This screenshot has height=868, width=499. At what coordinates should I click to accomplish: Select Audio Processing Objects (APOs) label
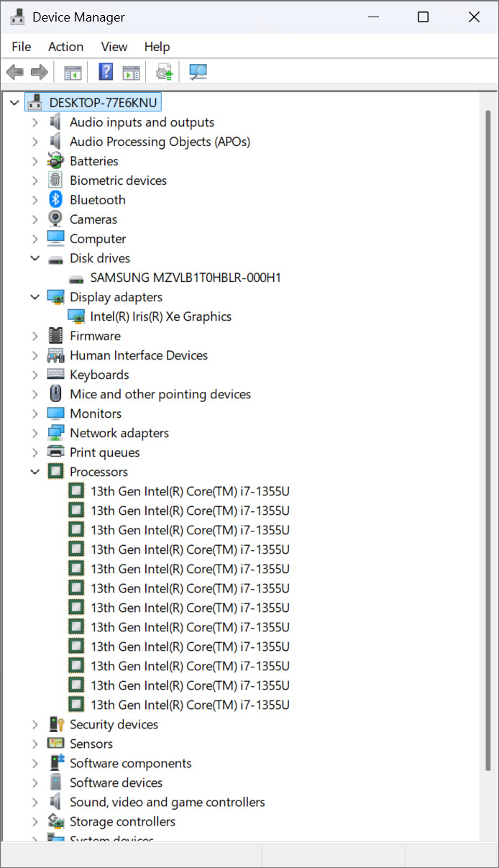(x=160, y=142)
